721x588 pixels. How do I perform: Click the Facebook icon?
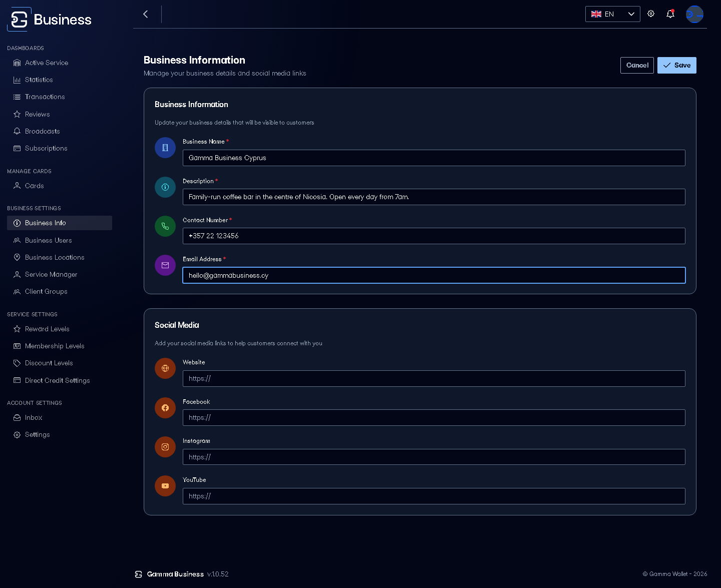[165, 408]
